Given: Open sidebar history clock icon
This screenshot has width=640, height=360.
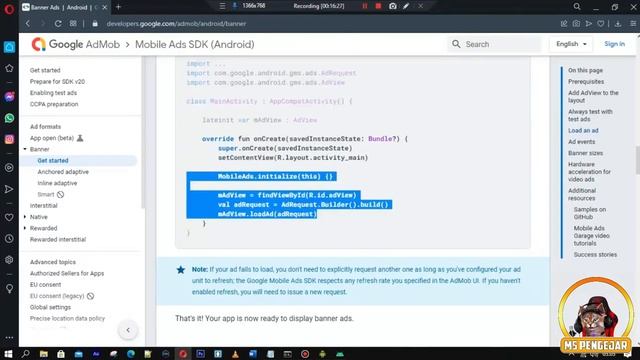Looking at the screenshot, I should point(9,238).
